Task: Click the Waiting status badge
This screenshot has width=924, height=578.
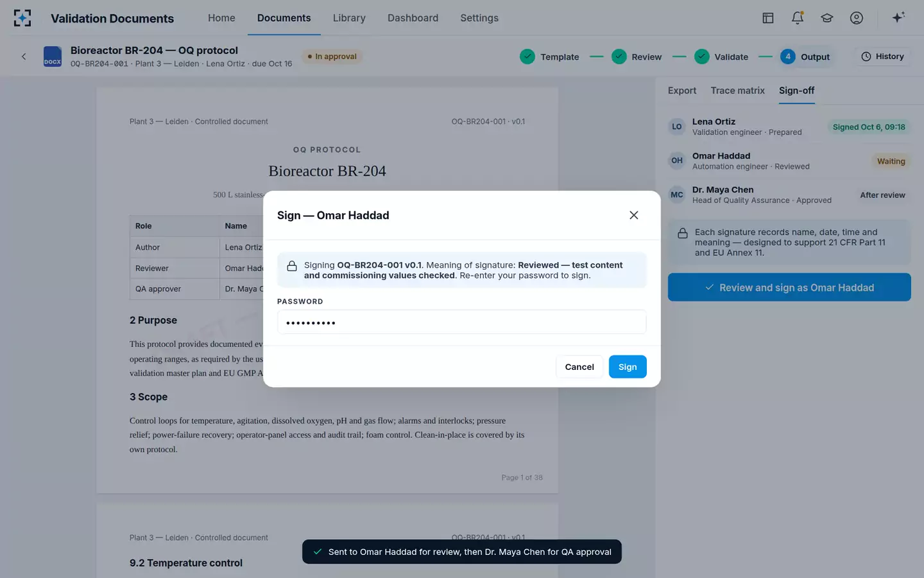Action: coord(891,161)
